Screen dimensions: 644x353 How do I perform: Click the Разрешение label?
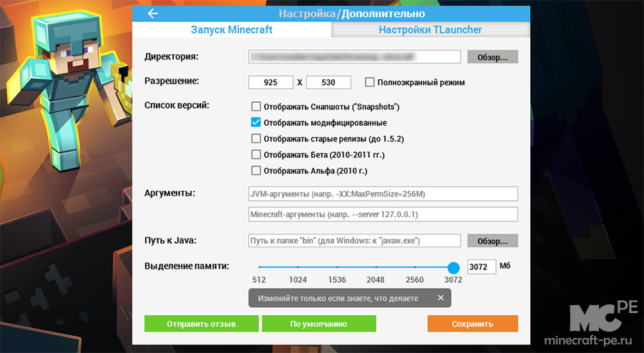pos(172,81)
